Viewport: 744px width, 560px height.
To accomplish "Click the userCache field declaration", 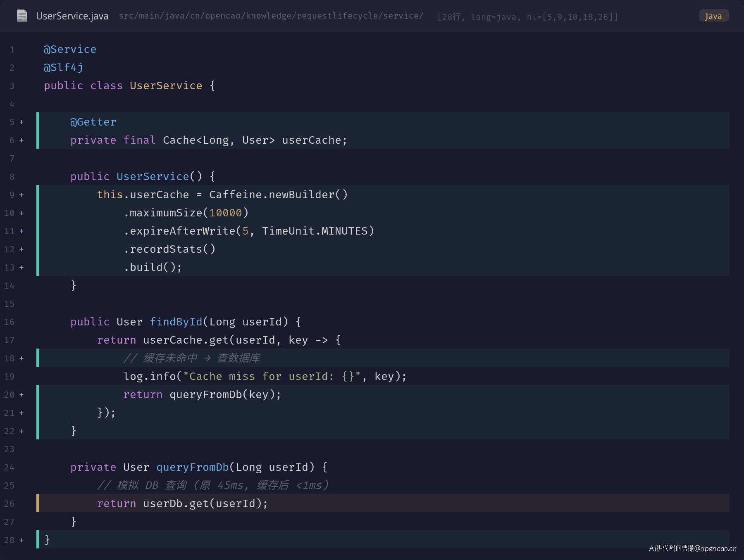I will coord(209,140).
